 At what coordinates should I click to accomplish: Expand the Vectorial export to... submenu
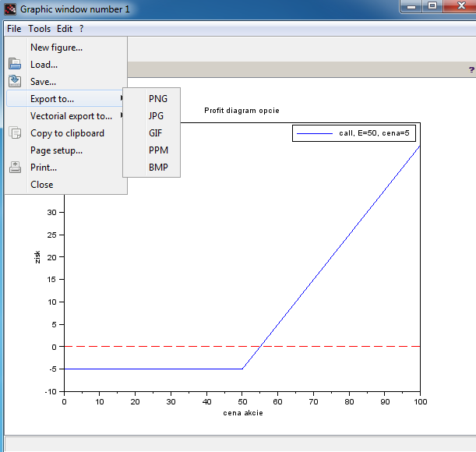[66, 116]
